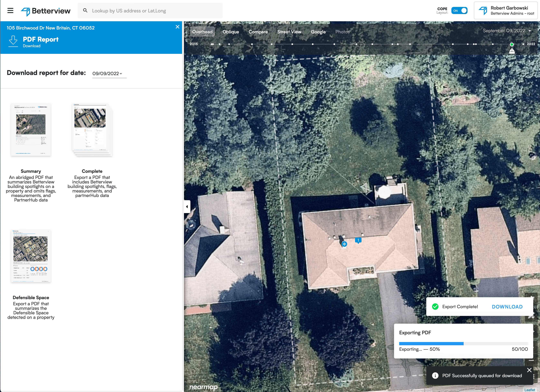
Task: Dismiss the PDF queued notification
Action: 529,370
